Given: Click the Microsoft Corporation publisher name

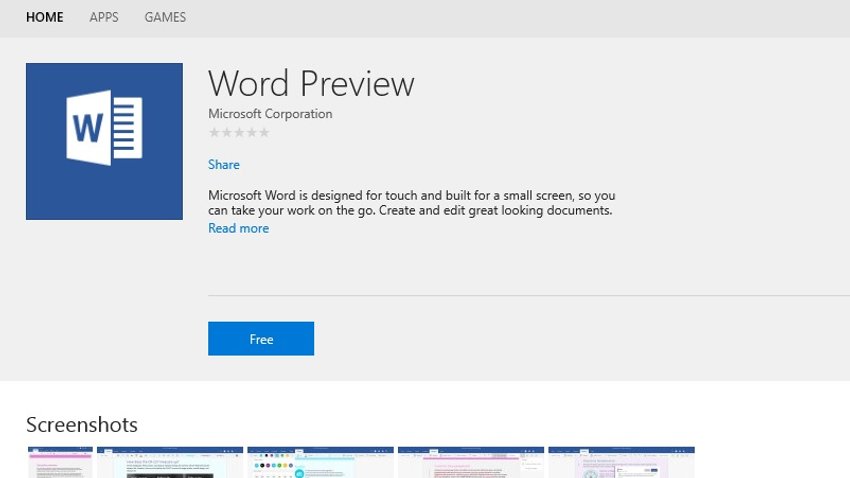Looking at the screenshot, I should 270,114.
